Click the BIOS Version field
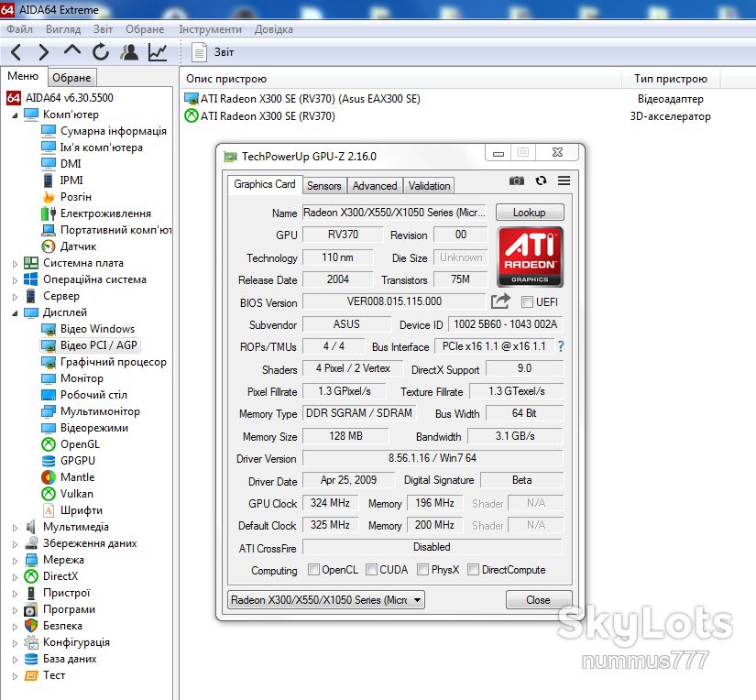This screenshot has height=700, width=756. 394,301
